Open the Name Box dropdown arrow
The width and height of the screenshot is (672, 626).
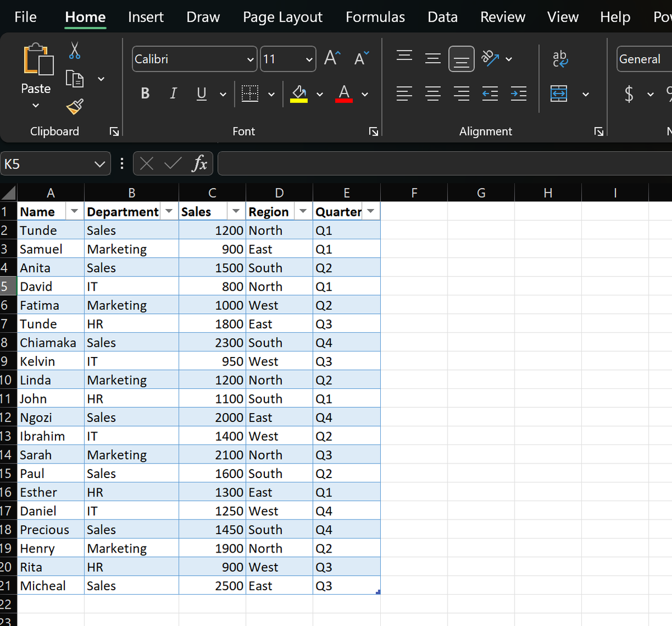tap(99, 164)
